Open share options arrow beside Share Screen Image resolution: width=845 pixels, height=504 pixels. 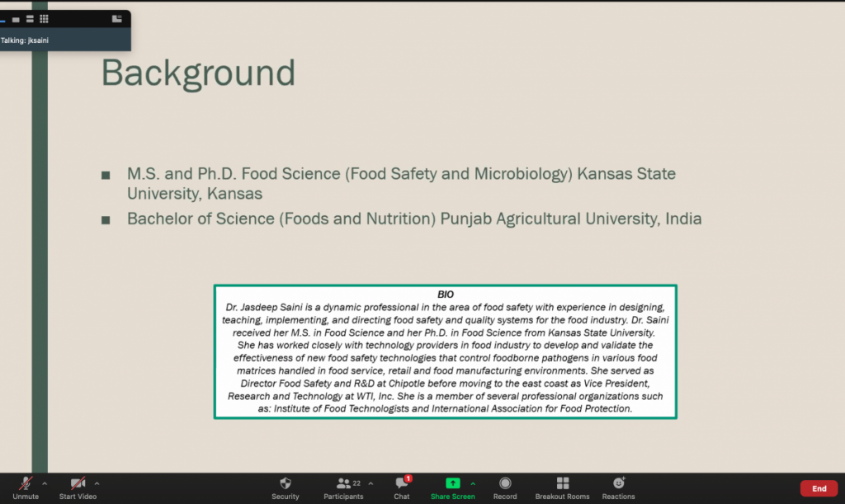473,483
